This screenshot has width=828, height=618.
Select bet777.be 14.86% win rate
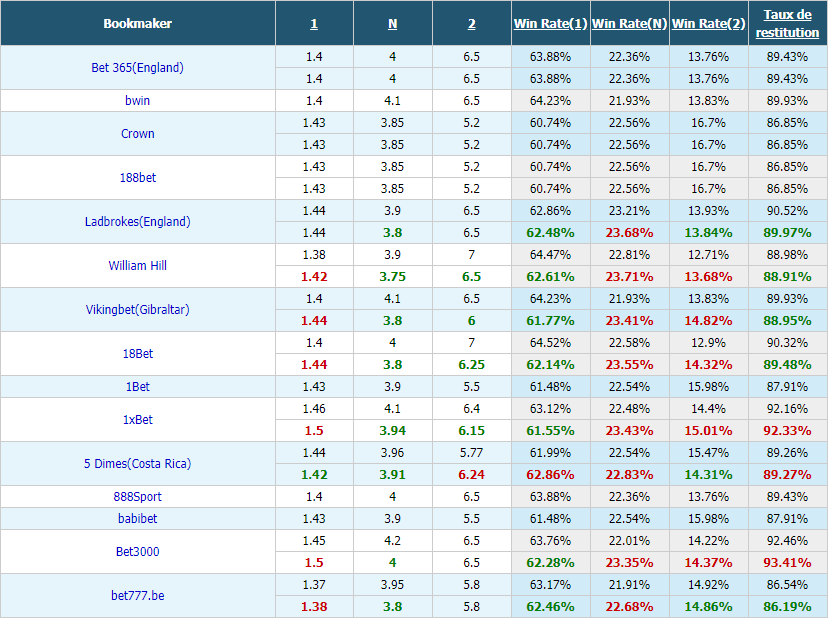(708, 607)
